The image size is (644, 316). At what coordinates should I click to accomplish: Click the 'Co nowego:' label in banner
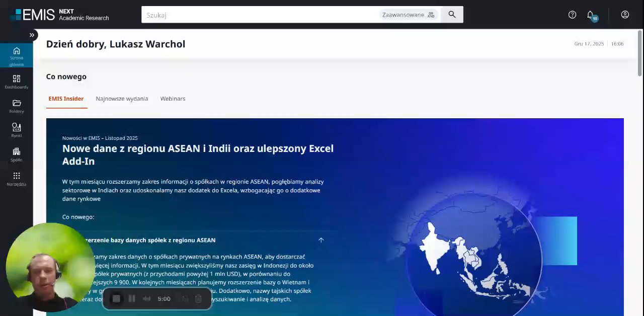click(x=78, y=217)
